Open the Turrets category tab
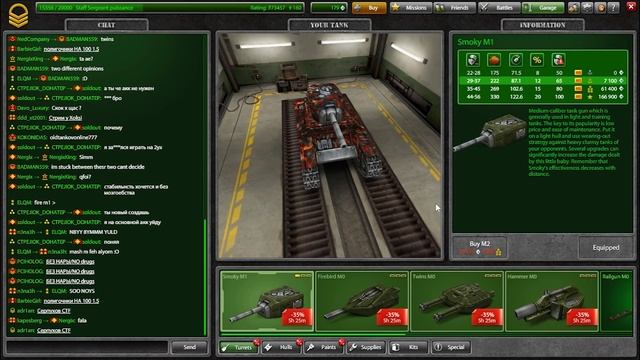Image resolution: width=640 pixels, height=360 pixels. [x=239, y=347]
